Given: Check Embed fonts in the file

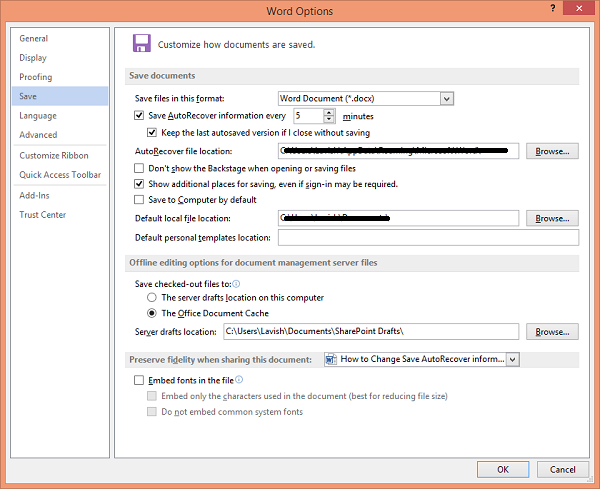Looking at the screenshot, I should click(x=139, y=380).
